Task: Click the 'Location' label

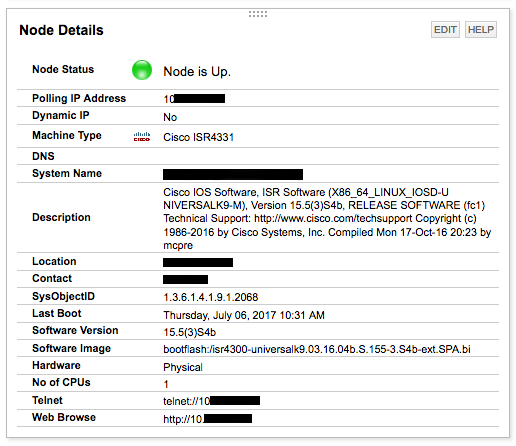Action: click(x=54, y=261)
